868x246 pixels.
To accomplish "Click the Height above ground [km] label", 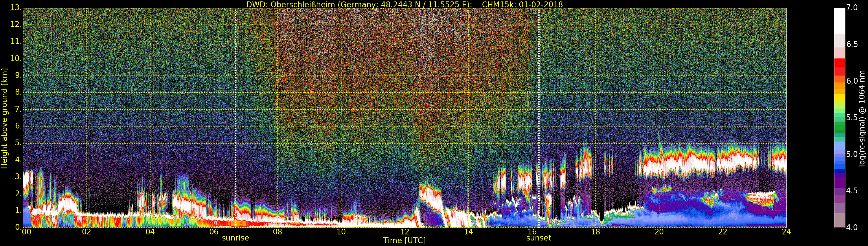I will click(4, 118).
